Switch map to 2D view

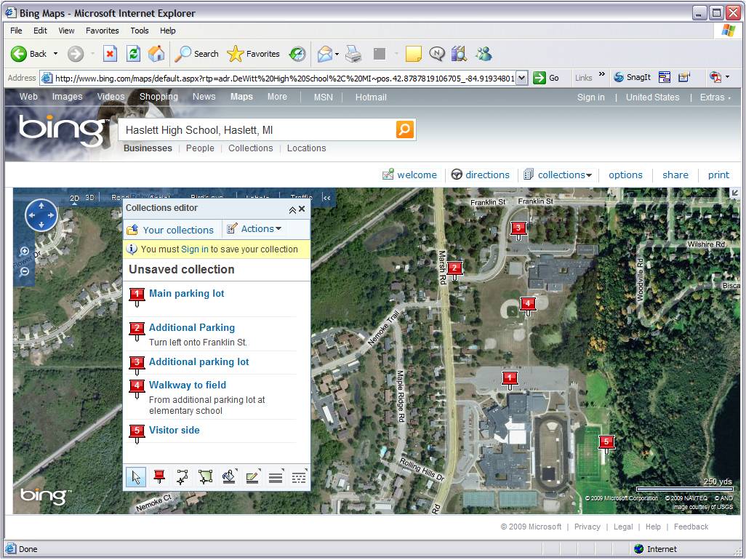(74, 198)
